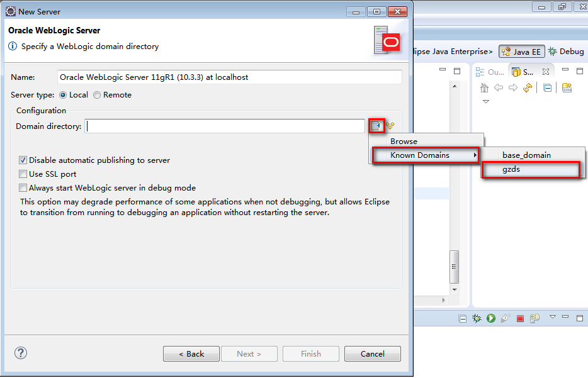588x378 pixels.
Task: Collapse all in the bottom Servers toolbar
Action: (x=463, y=319)
